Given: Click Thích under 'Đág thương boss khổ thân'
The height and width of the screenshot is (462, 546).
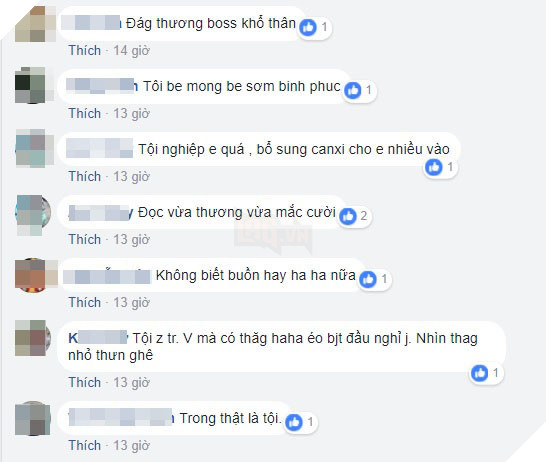Looking at the screenshot, I should click(85, 50).
